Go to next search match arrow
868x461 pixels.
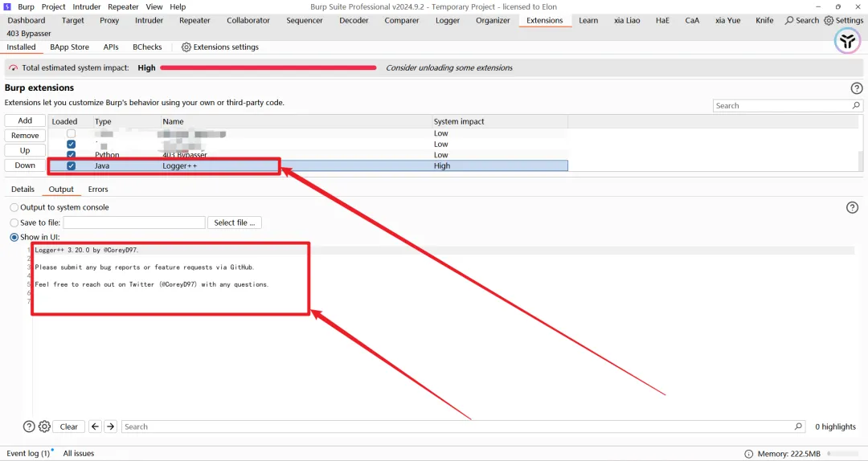coord(111,426)
